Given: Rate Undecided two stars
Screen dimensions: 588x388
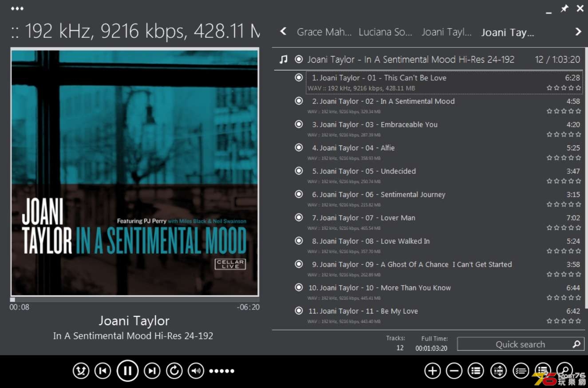Looking at the screenshot, I should pos(556,181).
